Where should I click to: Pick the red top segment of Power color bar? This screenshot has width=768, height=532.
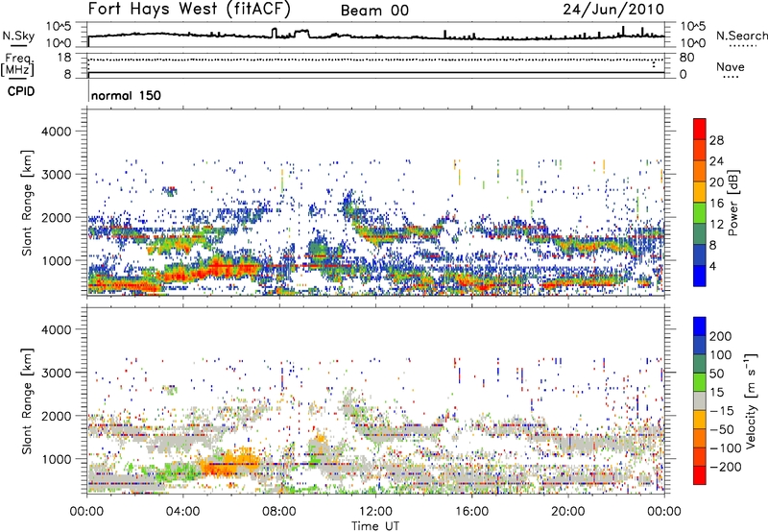pos(700,130)
